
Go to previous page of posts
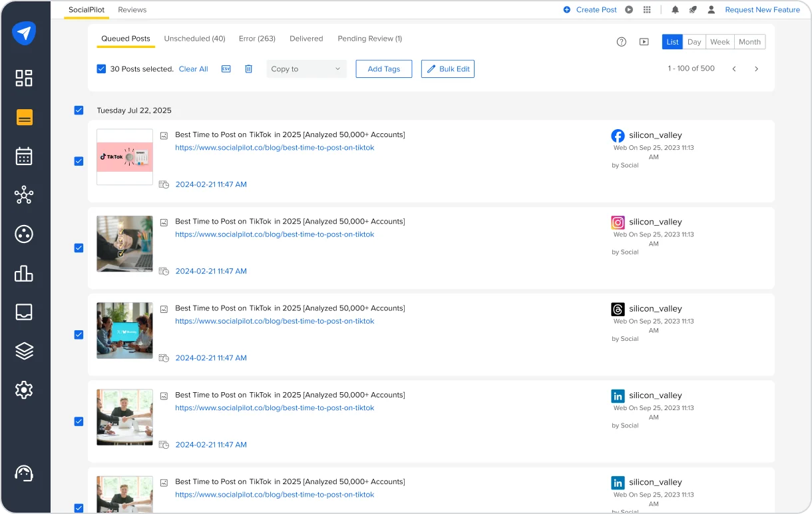coord(734,69)
